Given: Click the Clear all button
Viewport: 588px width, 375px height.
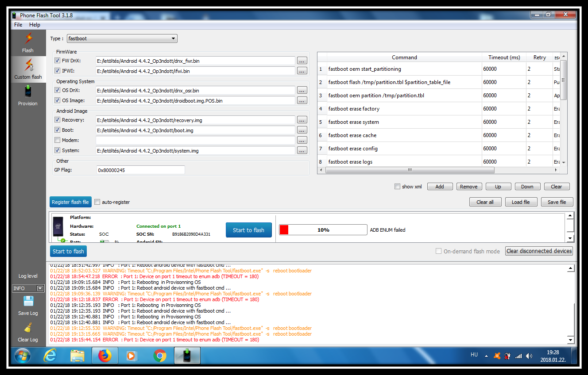Looking at the screenshot, I should [485, 202].
